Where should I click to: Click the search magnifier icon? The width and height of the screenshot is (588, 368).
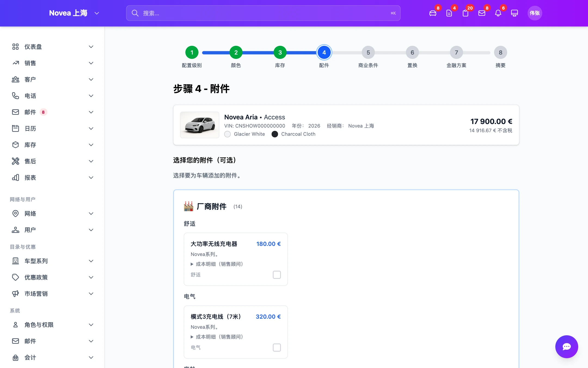(x=135, y=13)
